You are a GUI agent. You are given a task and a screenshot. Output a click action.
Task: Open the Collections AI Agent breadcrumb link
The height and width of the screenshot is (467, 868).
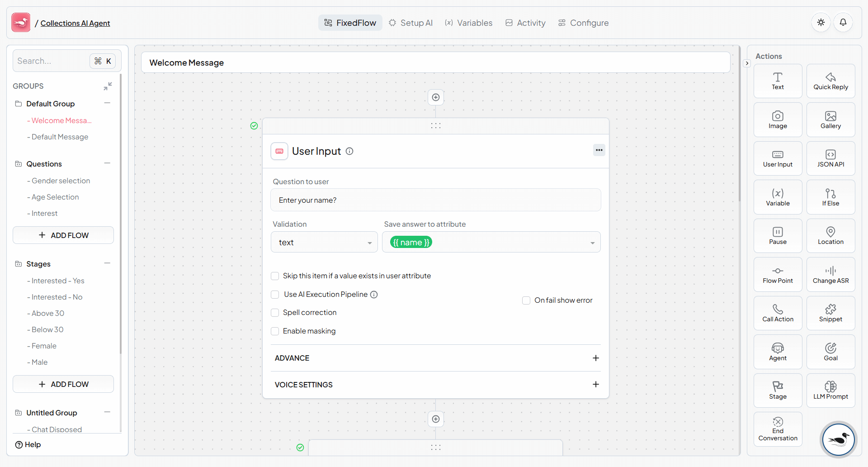[x=75, y=23]
